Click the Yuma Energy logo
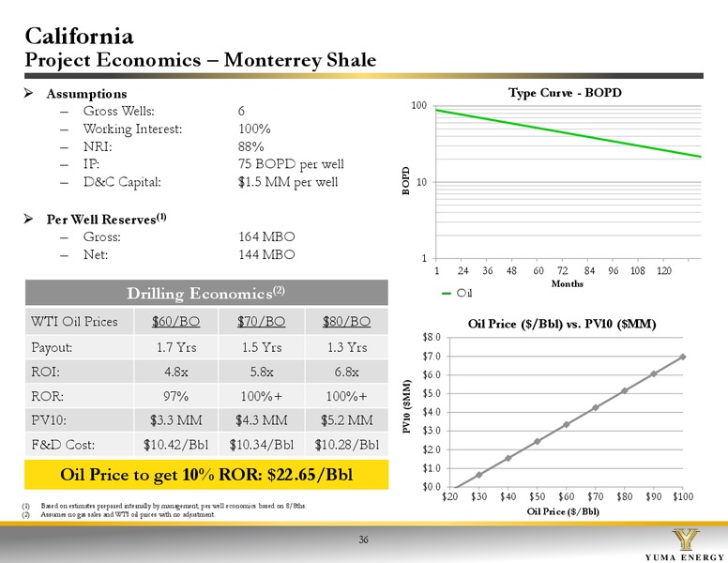 tap(685, 544)
